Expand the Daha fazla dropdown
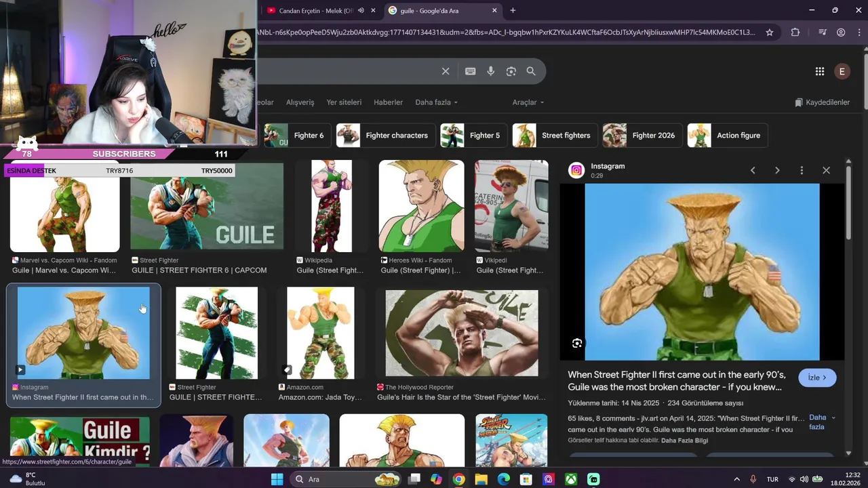This screenshot has height=488, width=868. coord(436,102)
